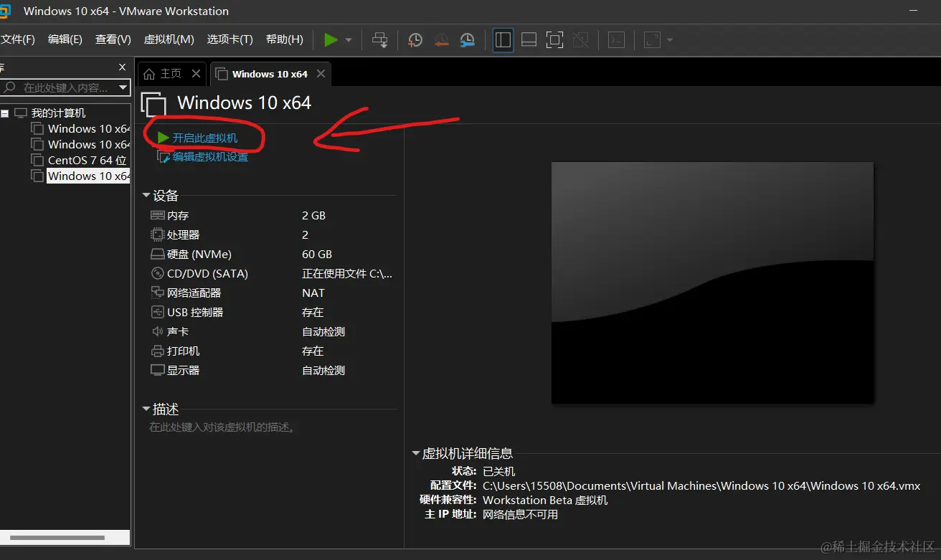Viewport: 941px width, 560px height.
Task: Click the USB 控制器 icon
Action: (157, 312)
